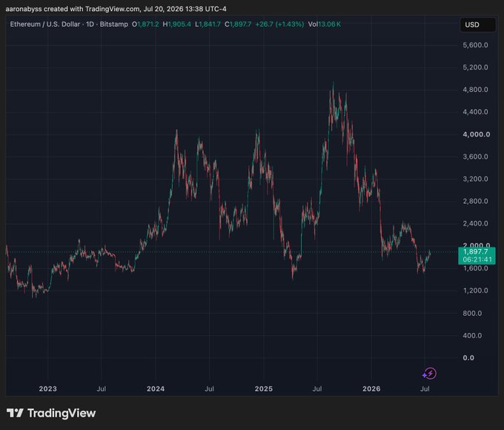Click the close value C1,897.7
Screen dimensions: 504x430
(x=238, y=24)
